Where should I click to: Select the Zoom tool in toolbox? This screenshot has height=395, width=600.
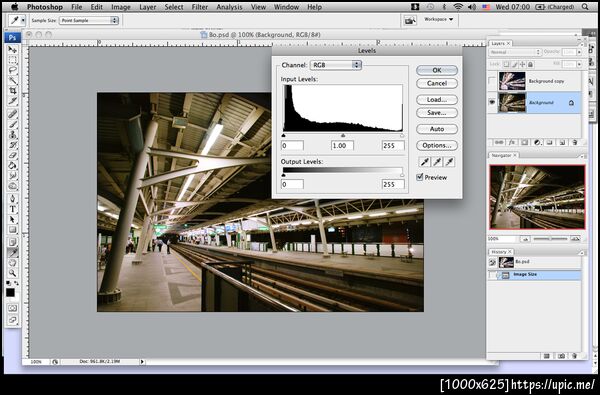pyautogui.click(x=13, y=273)
